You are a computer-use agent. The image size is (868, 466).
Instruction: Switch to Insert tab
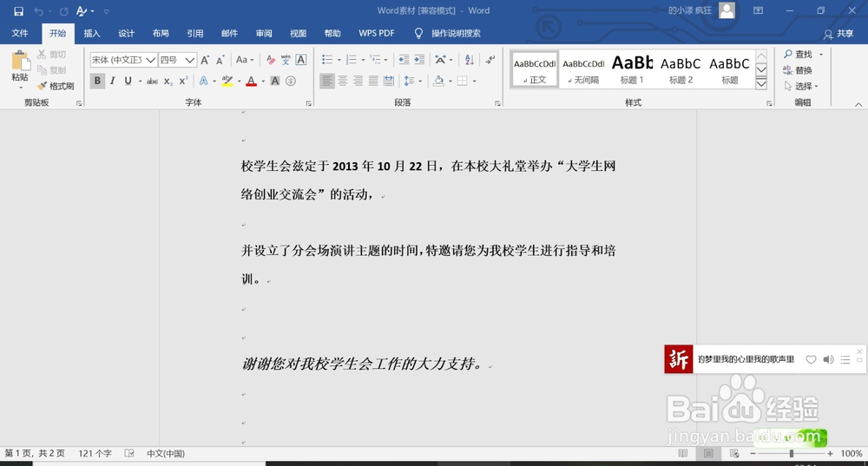(x=92, y=33)
